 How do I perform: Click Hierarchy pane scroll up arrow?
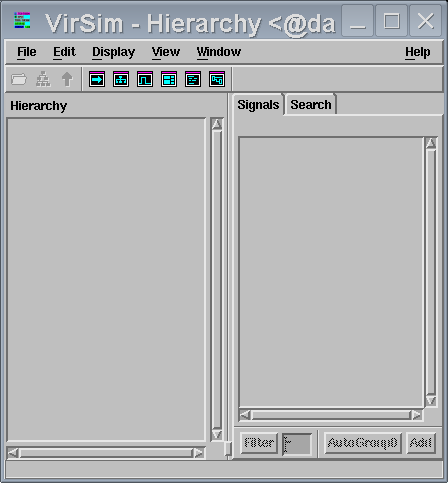(217, 124)
